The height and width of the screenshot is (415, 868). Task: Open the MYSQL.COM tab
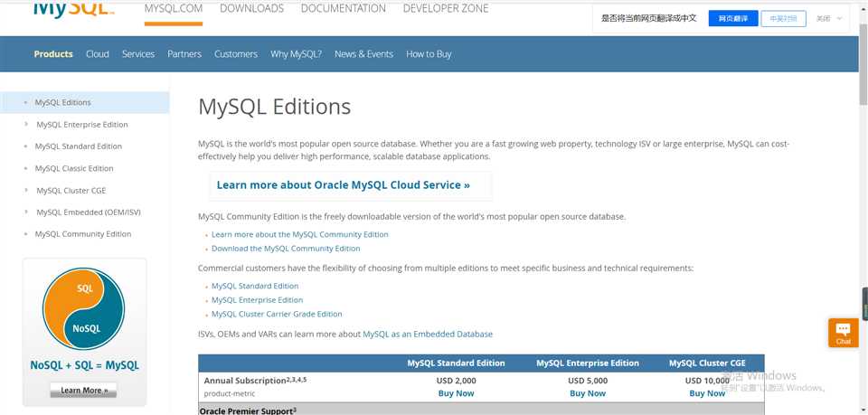coord(174,9)
